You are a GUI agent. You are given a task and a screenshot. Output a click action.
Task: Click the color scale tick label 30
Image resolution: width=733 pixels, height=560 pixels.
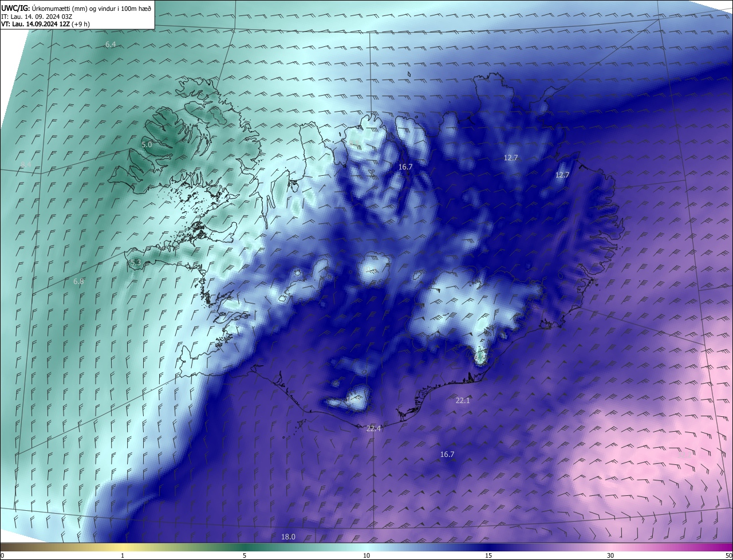610,555
